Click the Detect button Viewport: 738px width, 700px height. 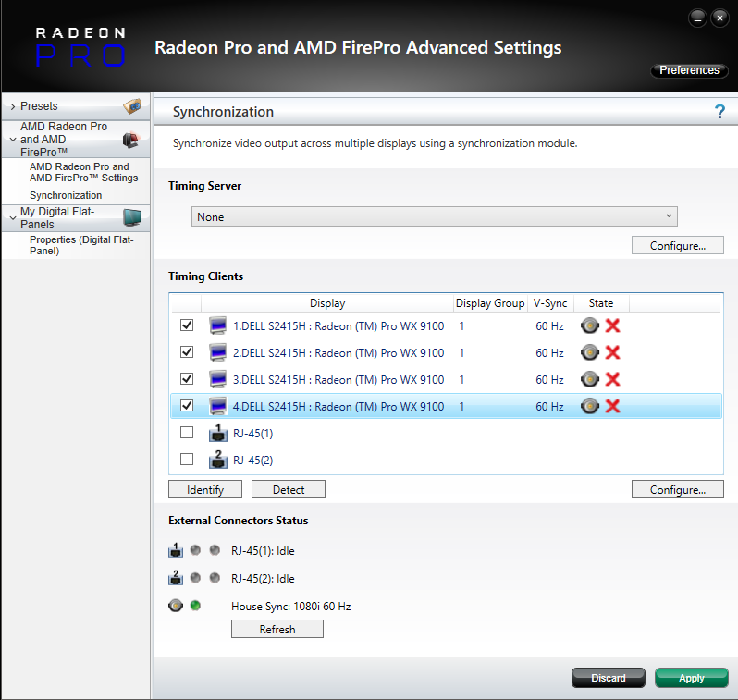pos(289,489)
